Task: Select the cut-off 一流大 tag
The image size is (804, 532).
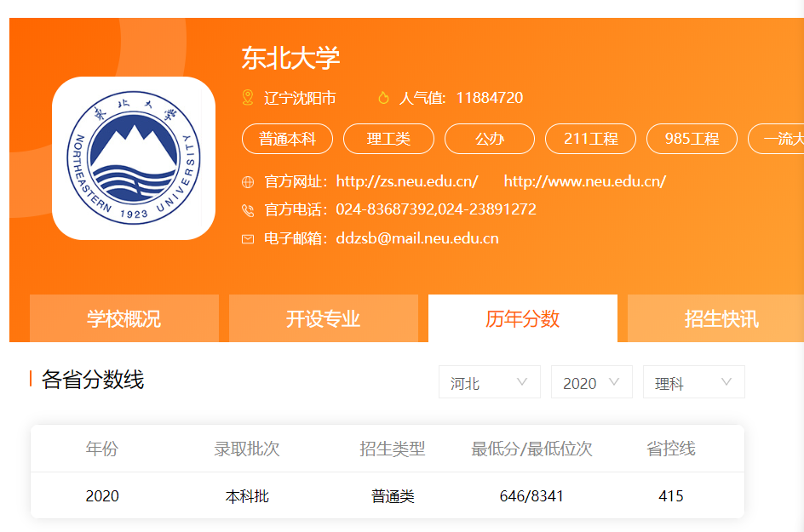Action: click(776, 139)
